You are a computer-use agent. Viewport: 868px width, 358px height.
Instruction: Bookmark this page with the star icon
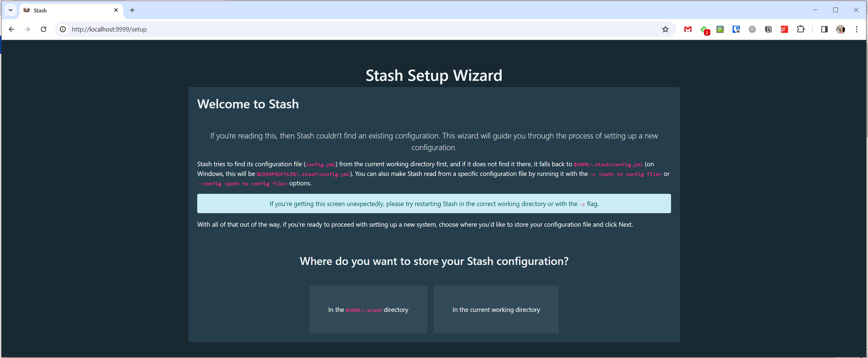tap(665, 29)
